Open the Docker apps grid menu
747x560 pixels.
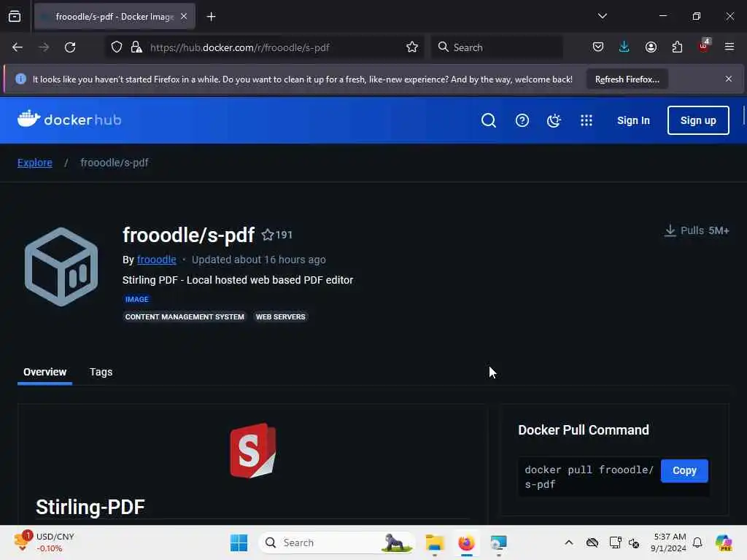tap(587, 120)
